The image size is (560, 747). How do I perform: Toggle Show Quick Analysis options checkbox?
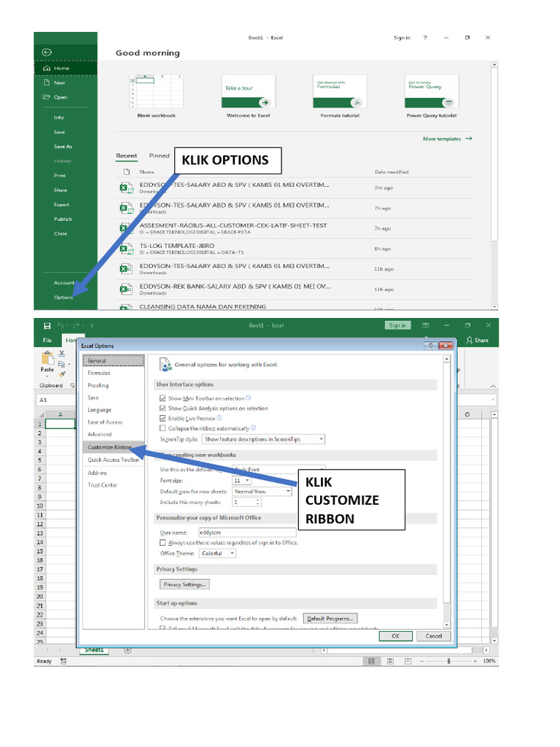pos(163,409)
